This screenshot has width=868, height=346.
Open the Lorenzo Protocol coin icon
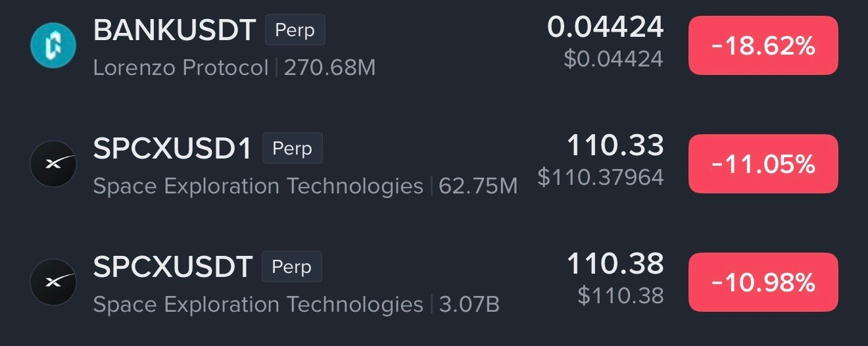coord(53,45)
